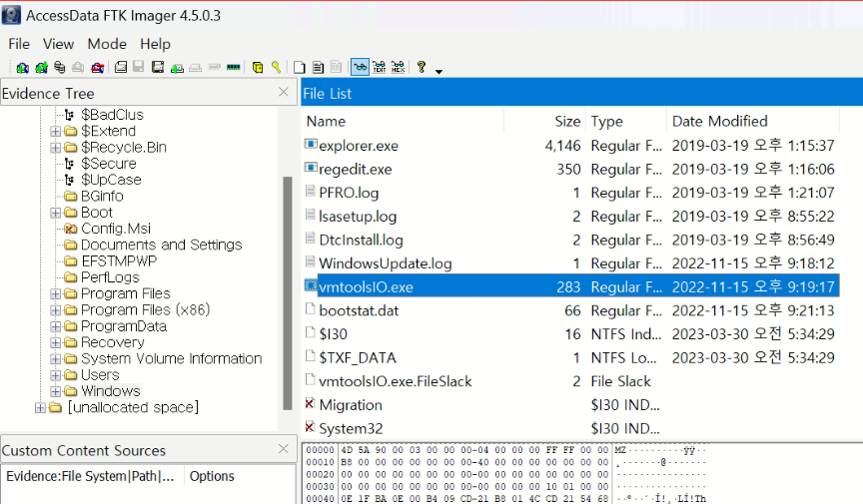Open the Image Mounting tool
The image size is (863, 504).
[60, 68]
